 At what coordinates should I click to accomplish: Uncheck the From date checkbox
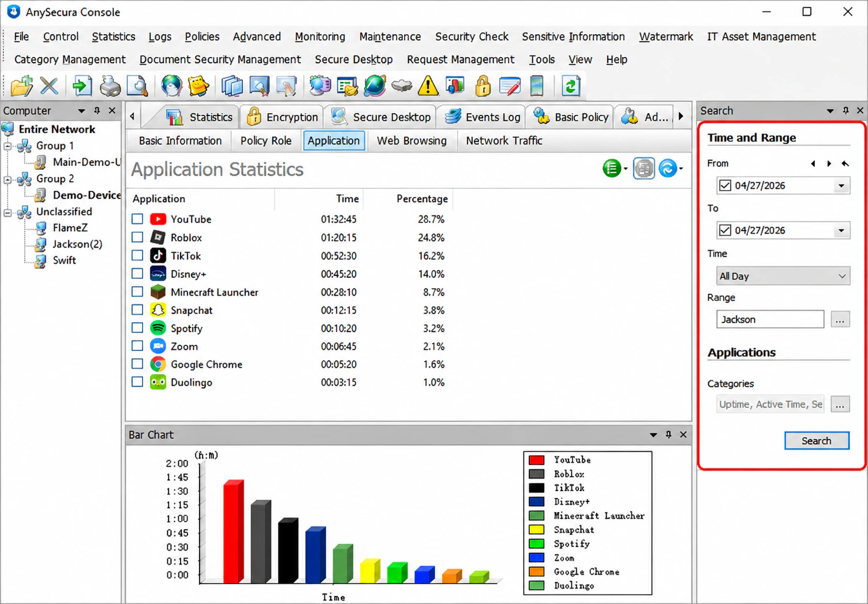(x=725, y=185)
